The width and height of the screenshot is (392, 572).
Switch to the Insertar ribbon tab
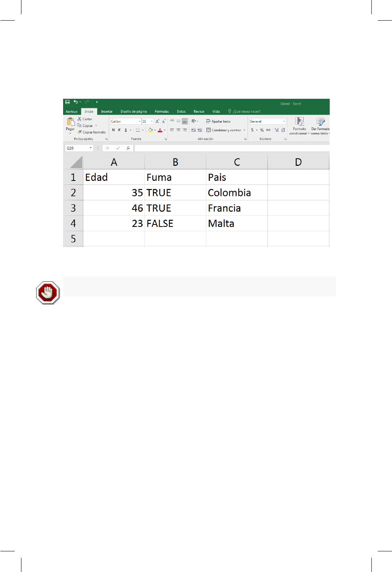[x=107, y=111]
